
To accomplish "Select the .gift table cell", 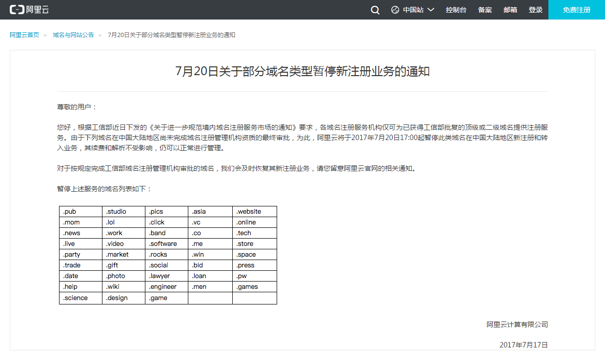I will (124, 265).
